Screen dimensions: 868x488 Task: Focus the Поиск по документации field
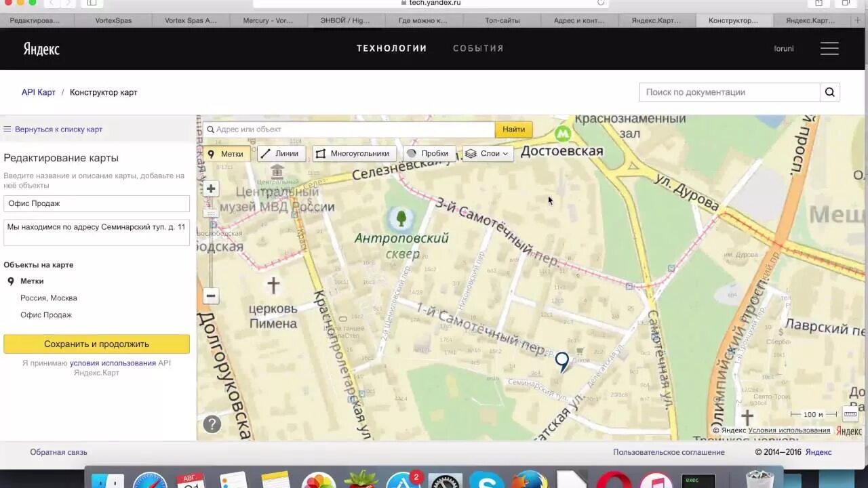click(730, 92)
